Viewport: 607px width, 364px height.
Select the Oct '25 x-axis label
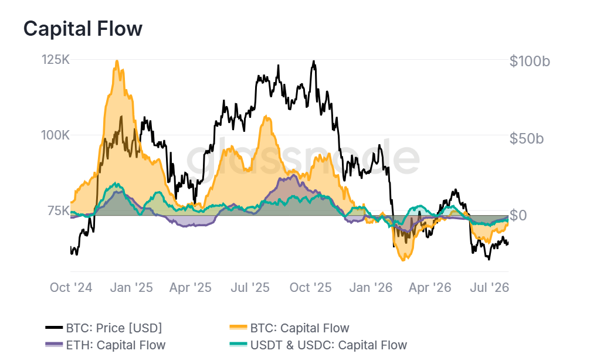click(x=310, y=287)
